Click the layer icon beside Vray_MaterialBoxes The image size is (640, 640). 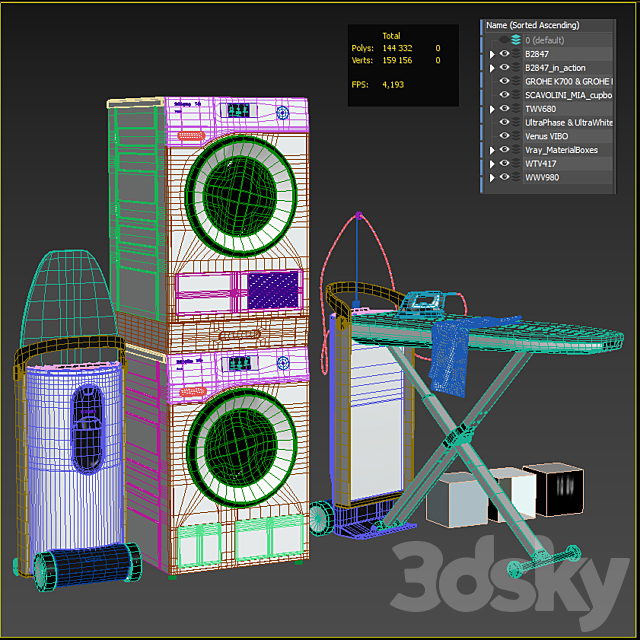pyautogui.click(x=517, y=149)
